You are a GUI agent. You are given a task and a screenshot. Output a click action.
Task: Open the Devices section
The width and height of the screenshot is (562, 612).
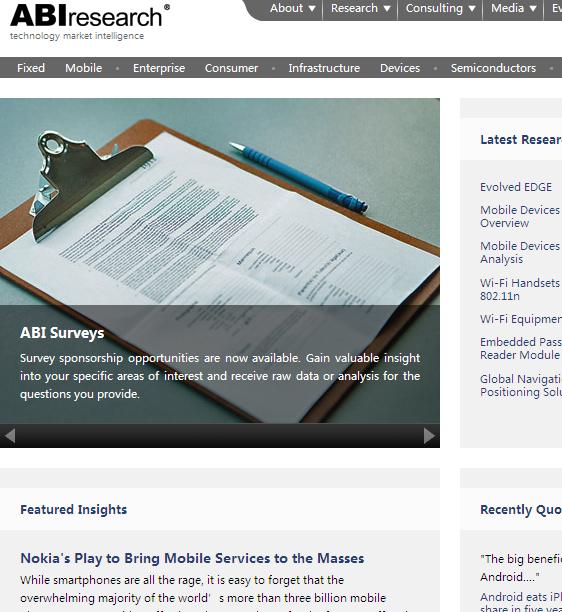[400, 68]
